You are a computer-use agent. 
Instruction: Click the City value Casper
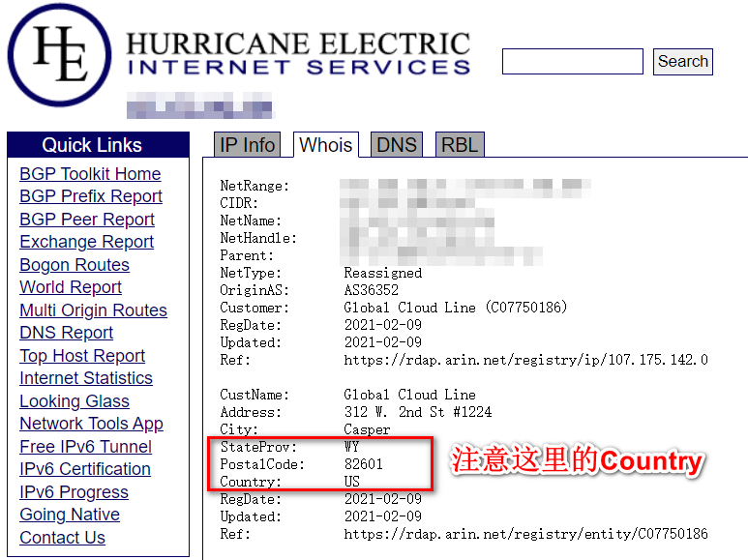(367, 429)
